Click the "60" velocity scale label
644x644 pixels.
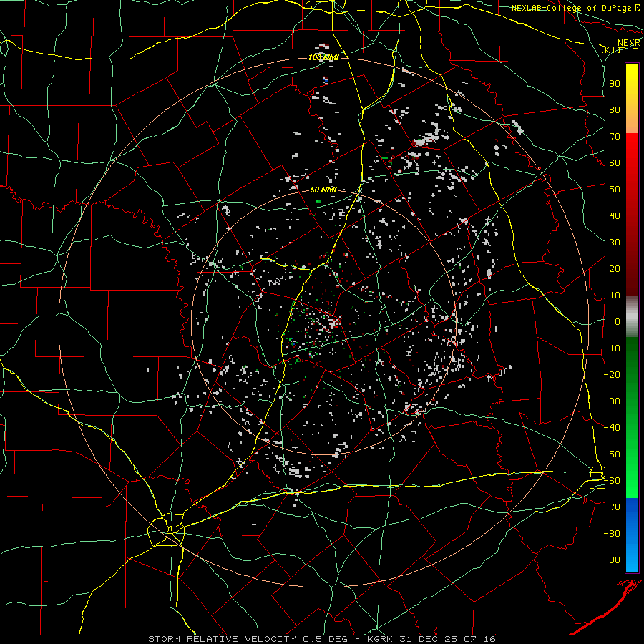tap(615, 163)
